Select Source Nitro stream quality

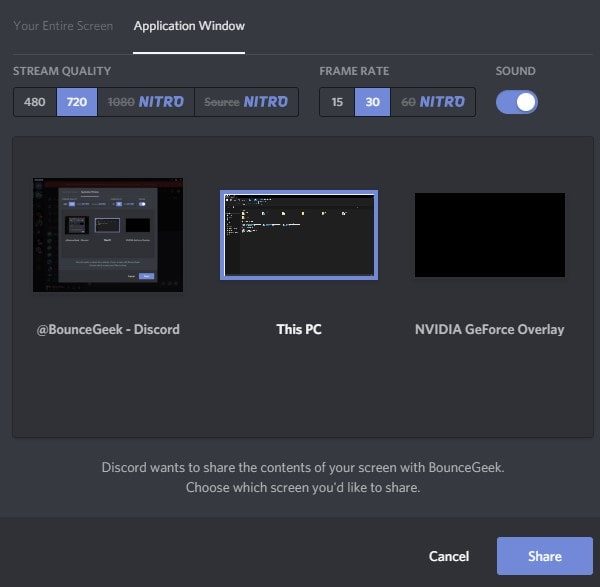point(246,102)
